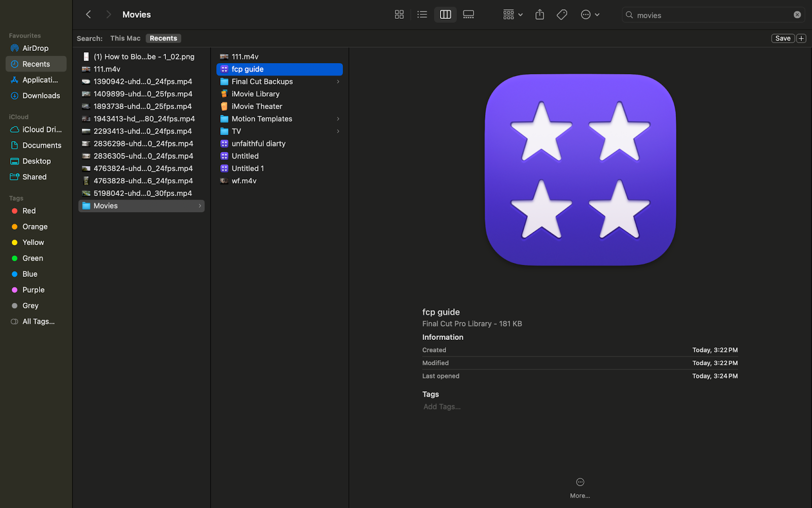812x508 pixels.
Task: Expand Motion Templates folder chevron
Action: [338, 119]
